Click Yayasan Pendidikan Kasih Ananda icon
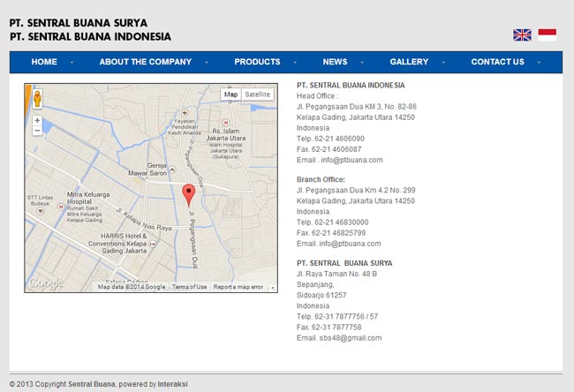 (185, 113)
